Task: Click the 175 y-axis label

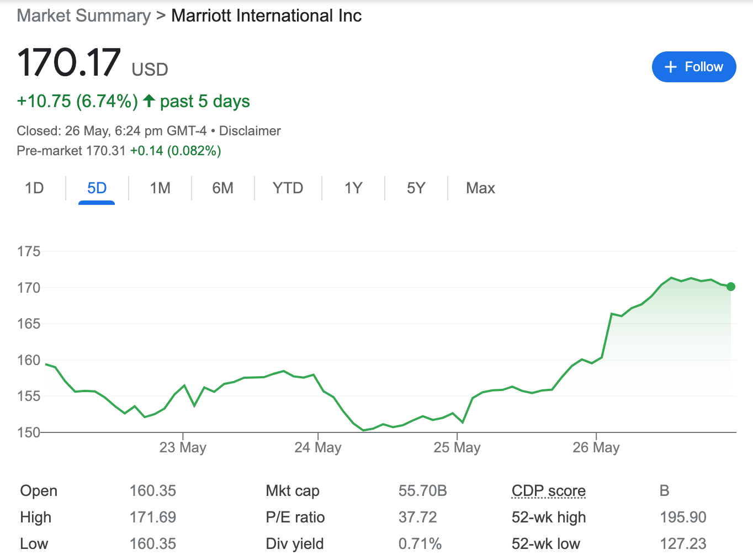Action: pyautogui.click(x=29, y=251)
